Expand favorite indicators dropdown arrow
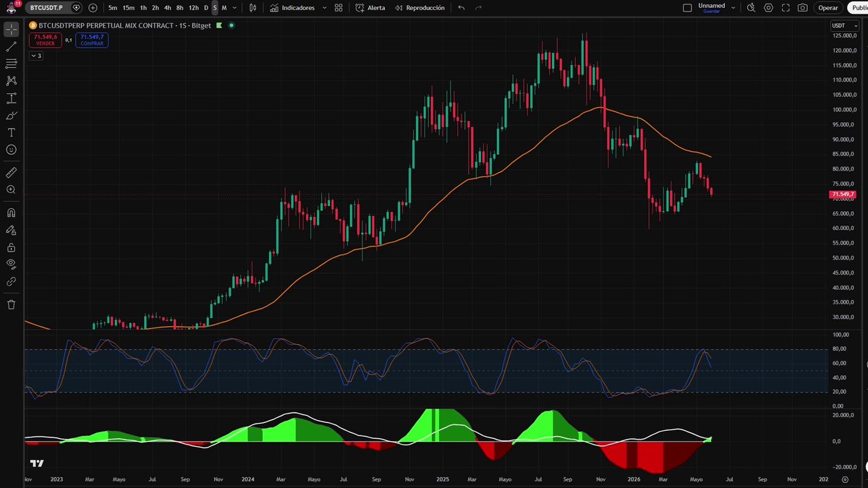The image size is (868, 488). [x=323, y=8]
